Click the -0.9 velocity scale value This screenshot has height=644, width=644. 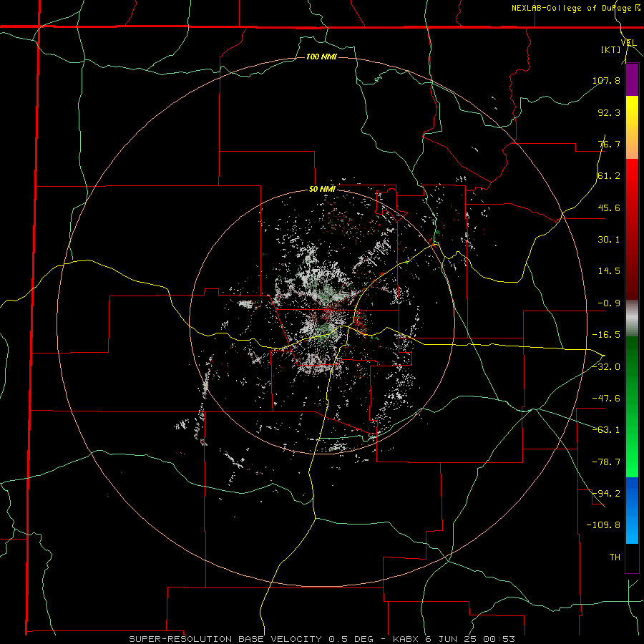pyautogui.click(x=609, y=303)
